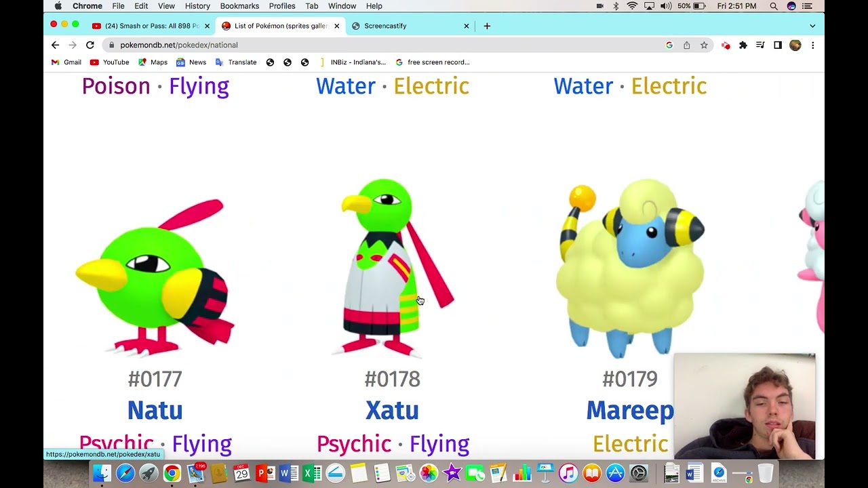Open the Gmail bookmark

(66, 62)
